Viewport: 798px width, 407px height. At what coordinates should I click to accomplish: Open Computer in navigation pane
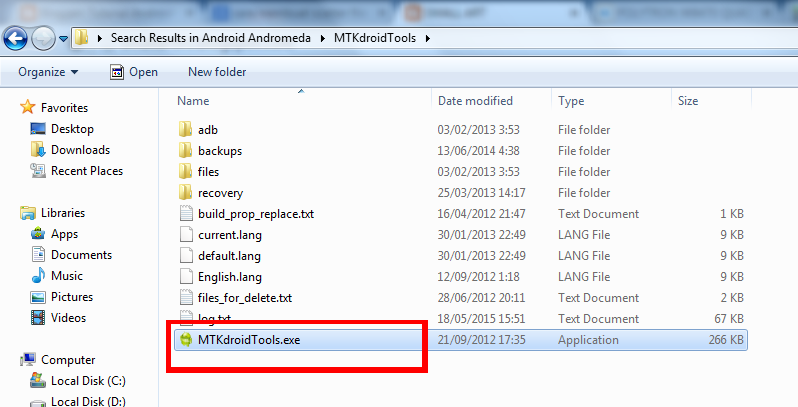[x=68, y=360]
